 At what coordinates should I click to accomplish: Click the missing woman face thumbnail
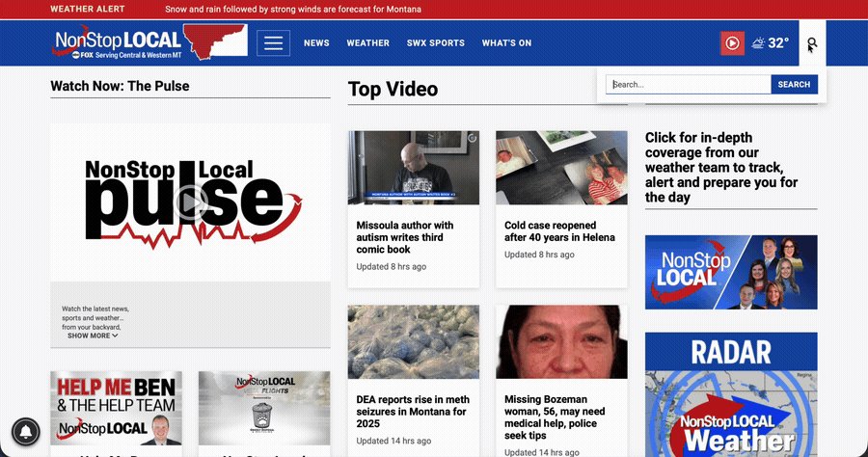tap(561, 342)
